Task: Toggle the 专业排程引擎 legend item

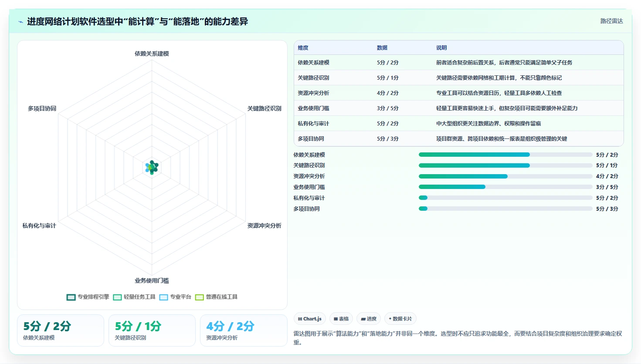Action: pos(88,297)
